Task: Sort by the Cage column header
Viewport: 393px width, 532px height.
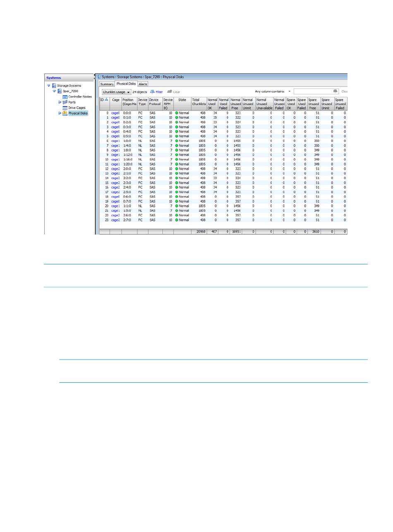Action: [115, 104]
